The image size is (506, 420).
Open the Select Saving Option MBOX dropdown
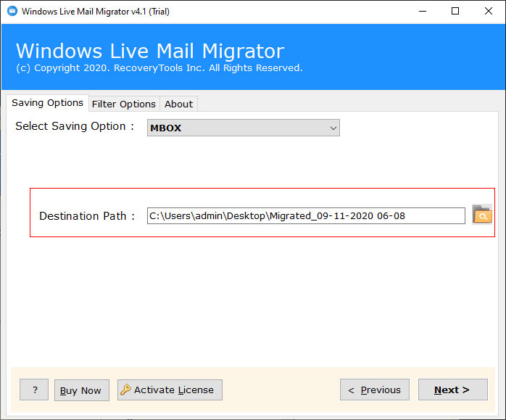coord(244,128)
